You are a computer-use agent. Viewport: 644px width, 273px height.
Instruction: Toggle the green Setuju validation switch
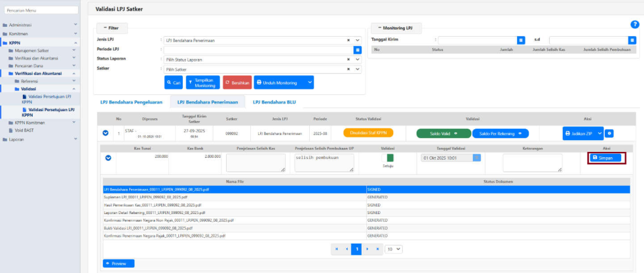389,158
